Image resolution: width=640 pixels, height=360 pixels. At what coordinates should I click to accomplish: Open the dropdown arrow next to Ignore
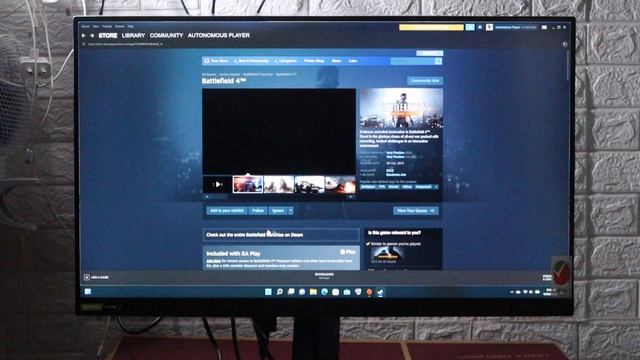coord(291,211)
